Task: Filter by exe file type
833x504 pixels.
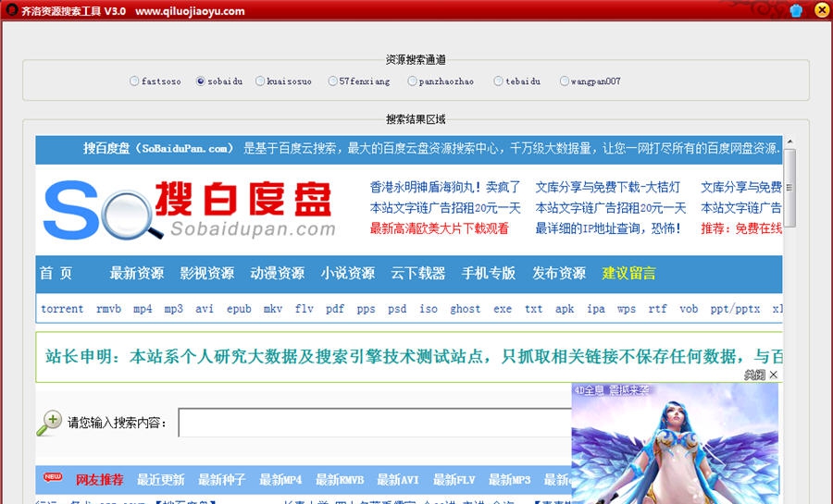Action: click(x=502, y=309)
